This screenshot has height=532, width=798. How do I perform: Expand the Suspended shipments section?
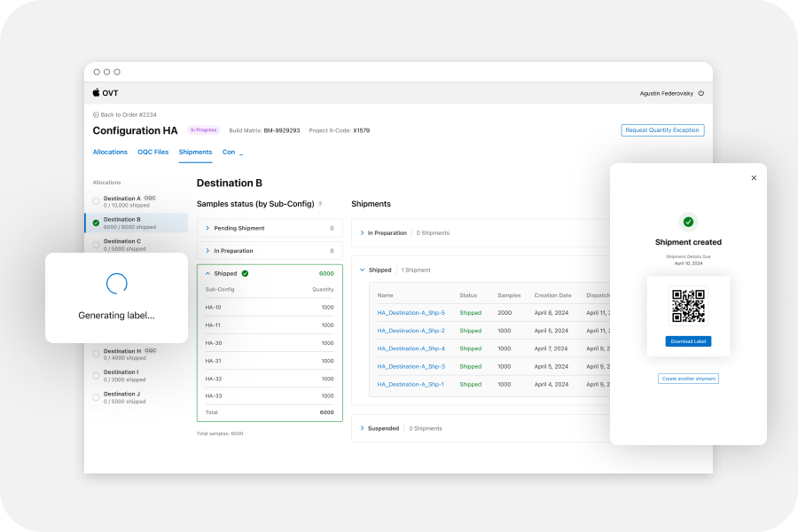[362, 428]
